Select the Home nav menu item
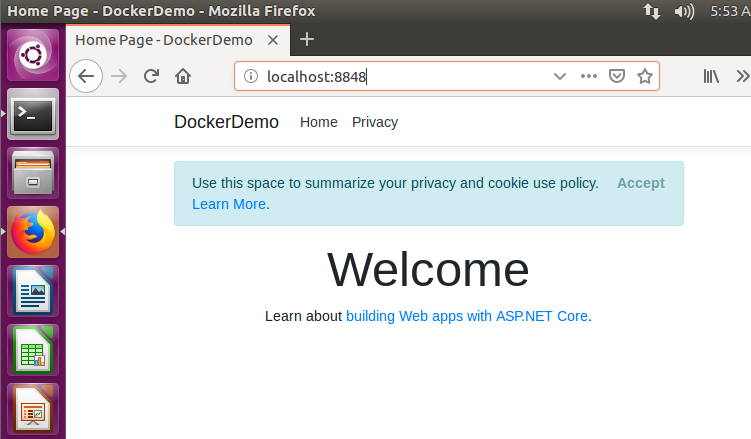 coord(319,122)
